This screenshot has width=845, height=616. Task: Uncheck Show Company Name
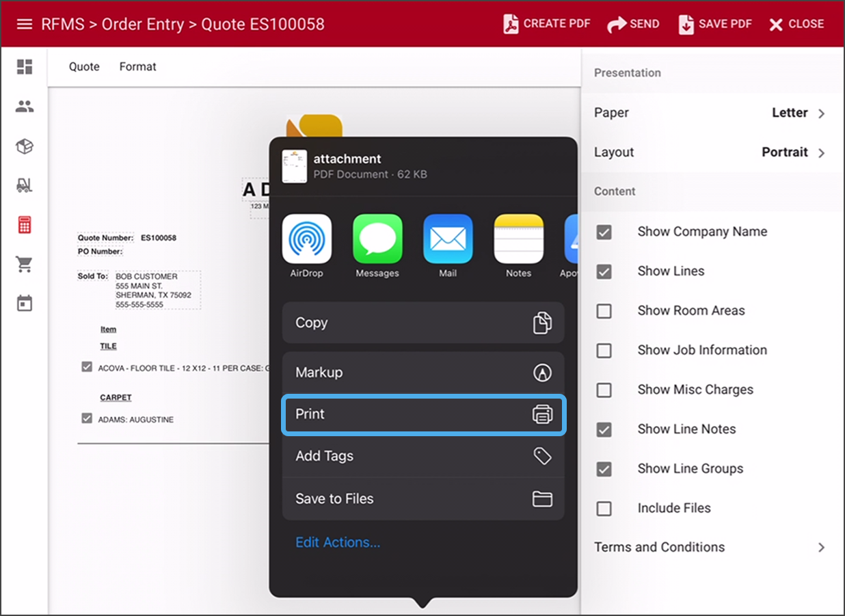coord(604,232)
